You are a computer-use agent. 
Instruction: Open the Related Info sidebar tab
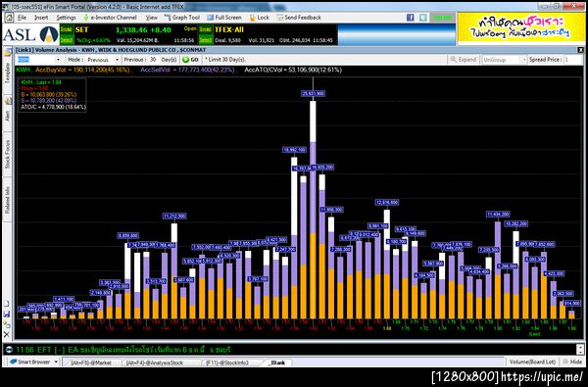click(7, 201)
